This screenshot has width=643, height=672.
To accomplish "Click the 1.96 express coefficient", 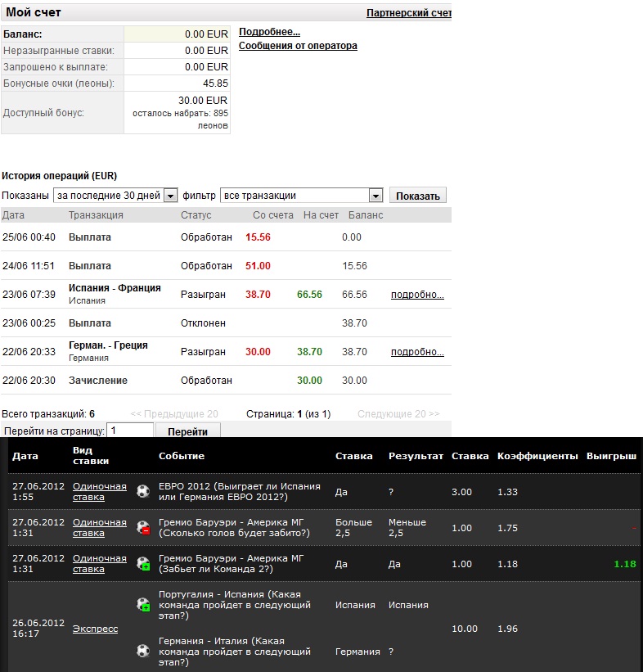I will 508,629.
